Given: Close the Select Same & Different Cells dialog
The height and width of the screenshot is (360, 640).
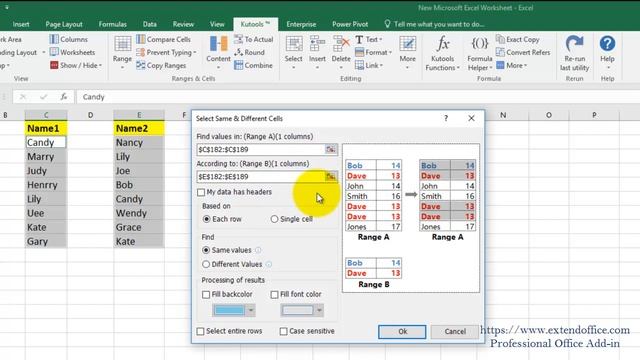Looking at the screenshot, I should pyautogui.click(x=471, y=118).
